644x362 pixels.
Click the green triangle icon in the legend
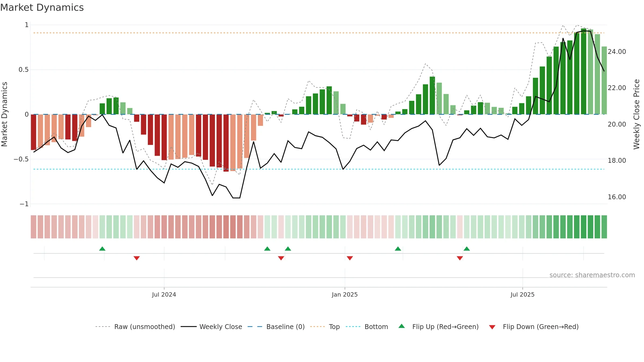(x=402, y=326)
